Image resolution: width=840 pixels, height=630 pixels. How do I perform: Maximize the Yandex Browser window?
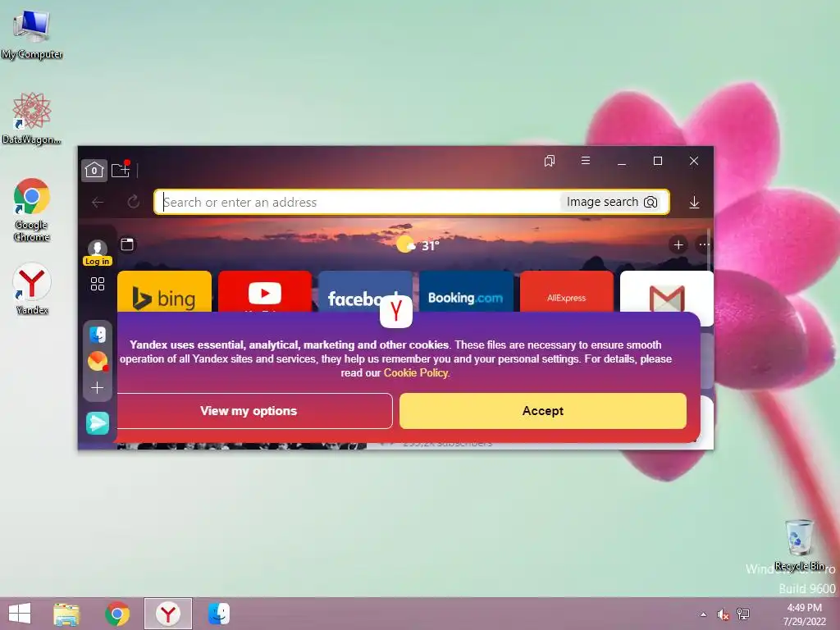click(658, 161)
